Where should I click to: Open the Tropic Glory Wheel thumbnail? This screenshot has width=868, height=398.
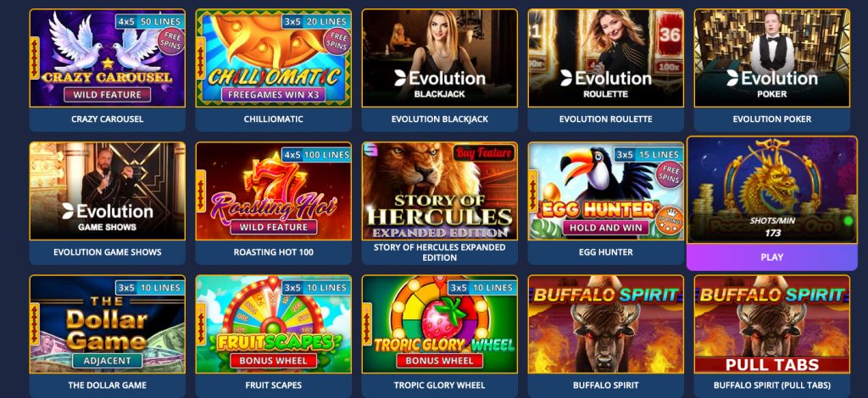point(440,324)
